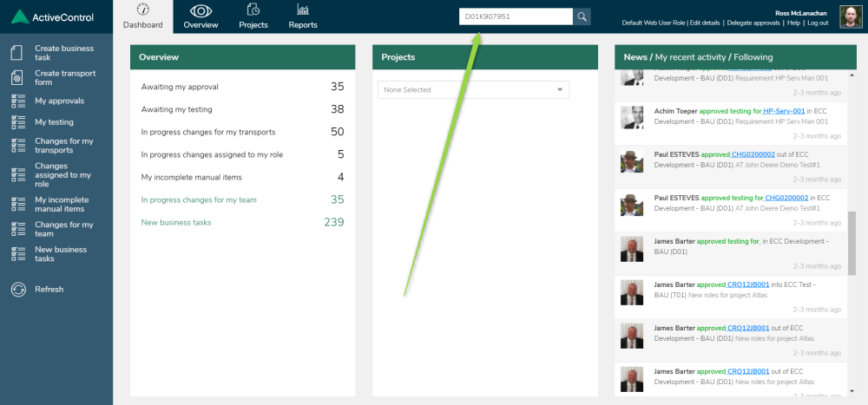Open CHG0200002 link in approved testing entry
868x405 pixels.
click(x=786, y=198)
